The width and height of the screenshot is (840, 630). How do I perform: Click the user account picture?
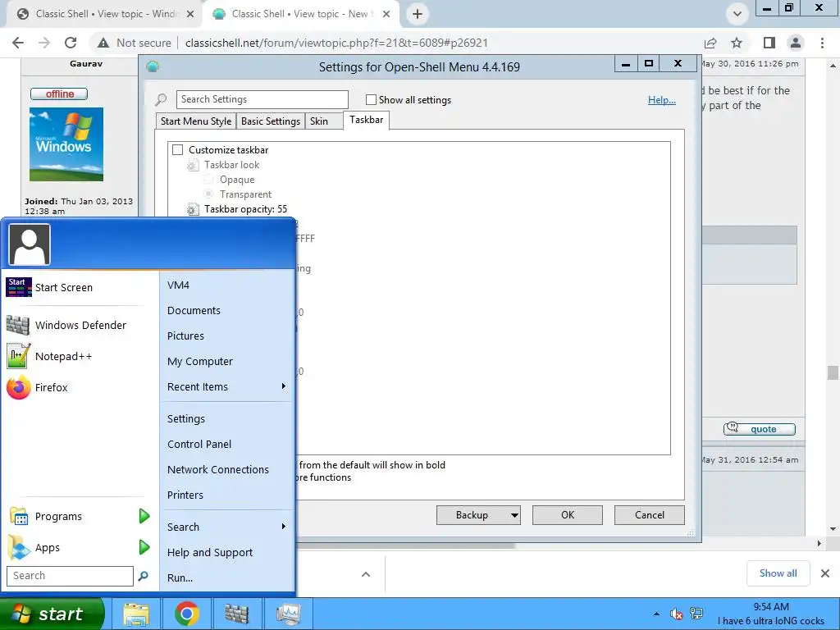(30, 244)
